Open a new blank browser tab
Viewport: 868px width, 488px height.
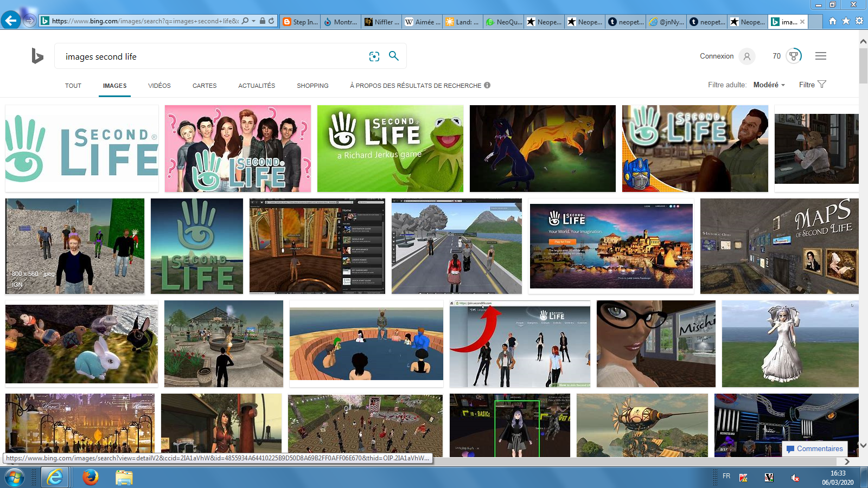815,22
